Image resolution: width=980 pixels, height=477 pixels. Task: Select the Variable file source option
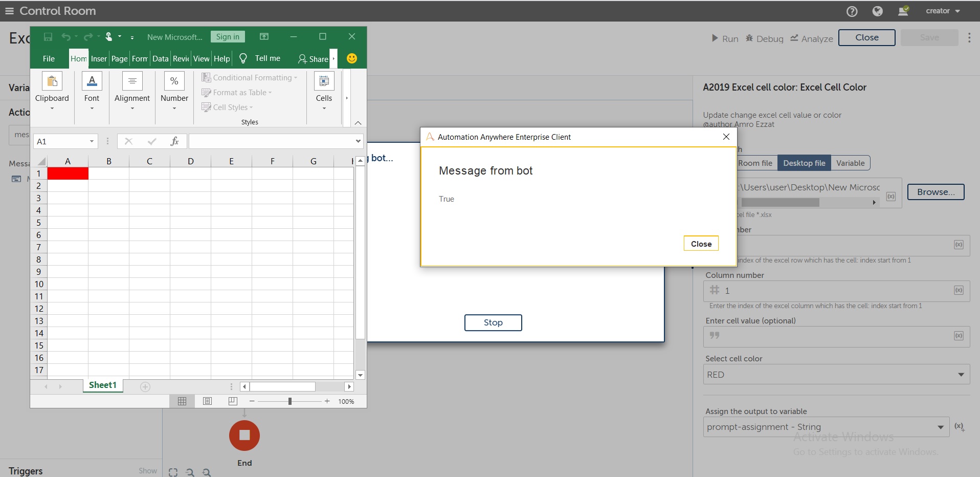(x=850, y=163)
